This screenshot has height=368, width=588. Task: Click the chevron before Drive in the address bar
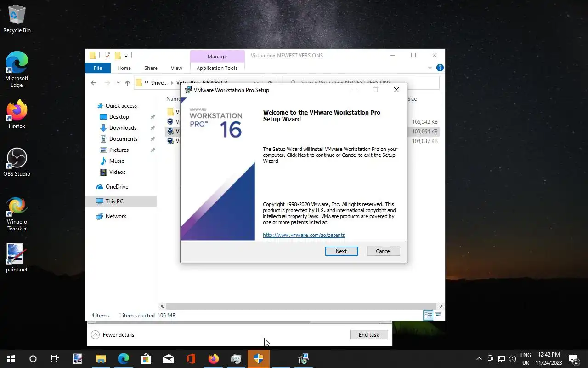click(x=147, y=83)
